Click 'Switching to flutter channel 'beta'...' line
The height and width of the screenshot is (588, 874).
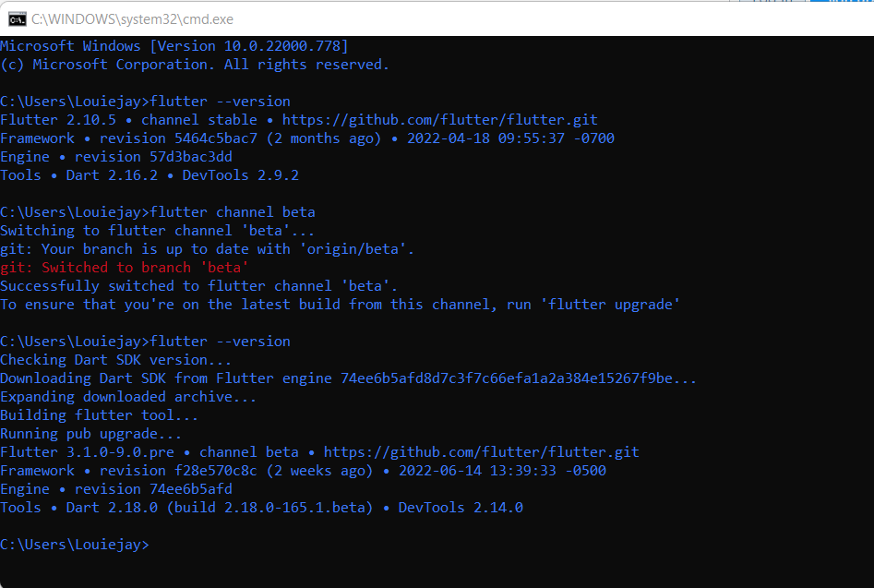coord(157,230)
